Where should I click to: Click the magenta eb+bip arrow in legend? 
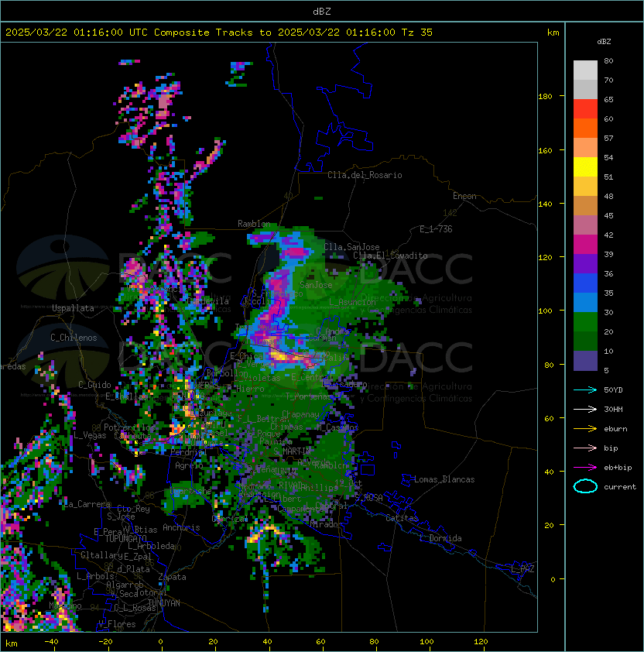(x=585, y=468)
